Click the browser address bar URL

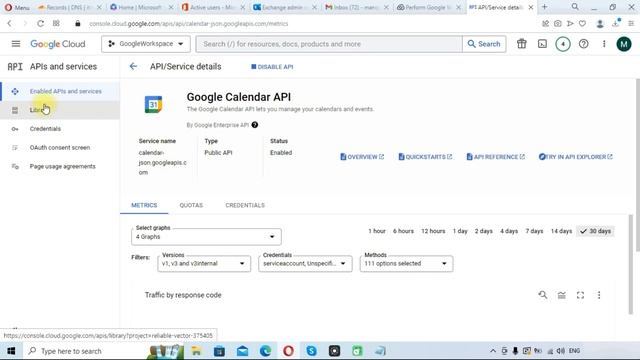click(189, 24)
